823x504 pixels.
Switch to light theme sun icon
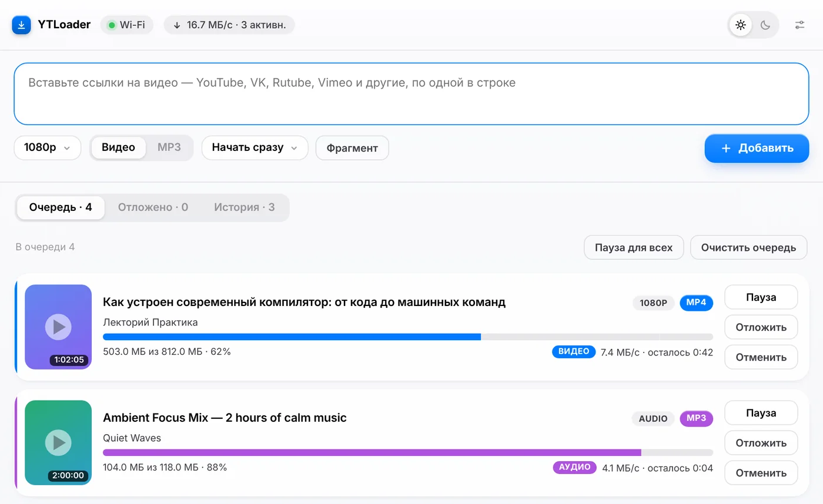pyautogui.click(x=741, y=25)
